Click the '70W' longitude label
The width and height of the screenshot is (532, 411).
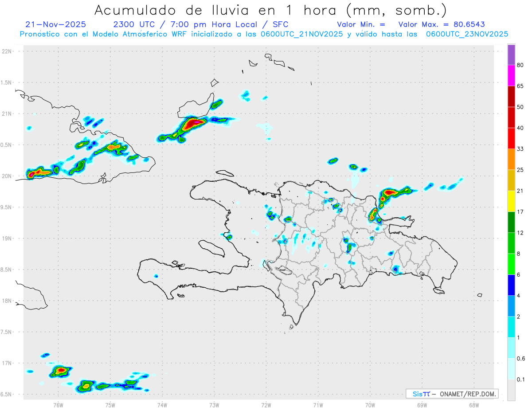click(x=370, y=405)
